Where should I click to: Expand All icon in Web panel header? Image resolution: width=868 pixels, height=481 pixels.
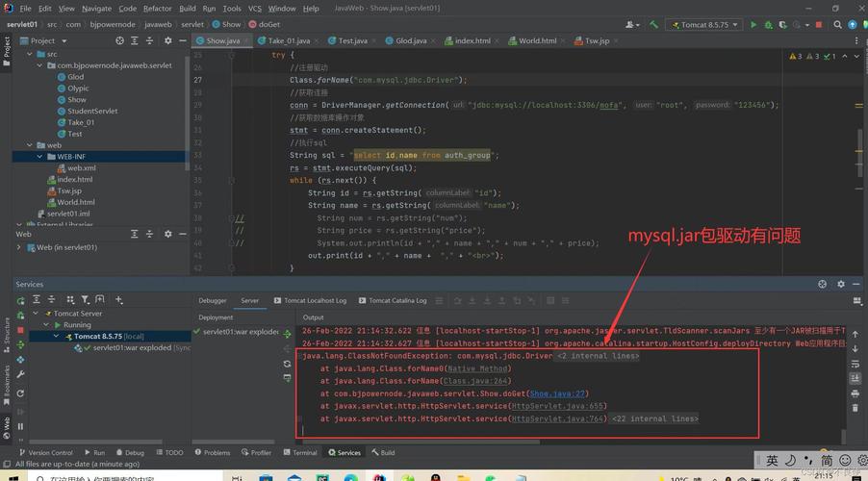pyautogui.click(x=135, y=234)
